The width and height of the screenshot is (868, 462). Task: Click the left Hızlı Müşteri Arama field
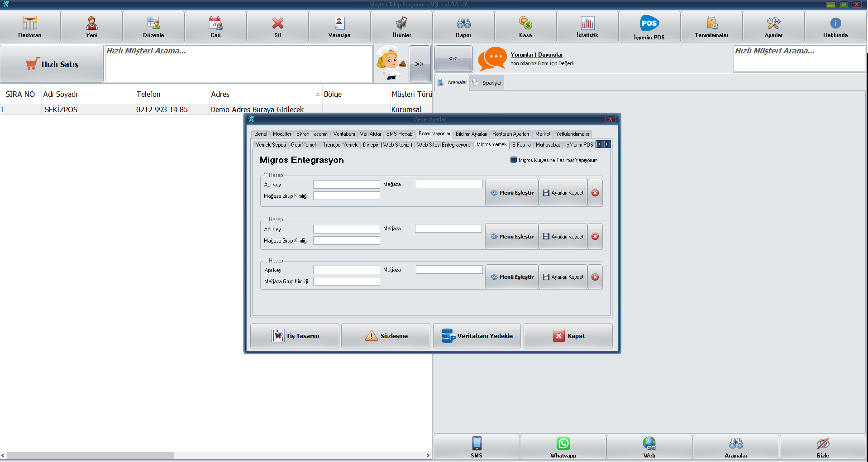239,64
